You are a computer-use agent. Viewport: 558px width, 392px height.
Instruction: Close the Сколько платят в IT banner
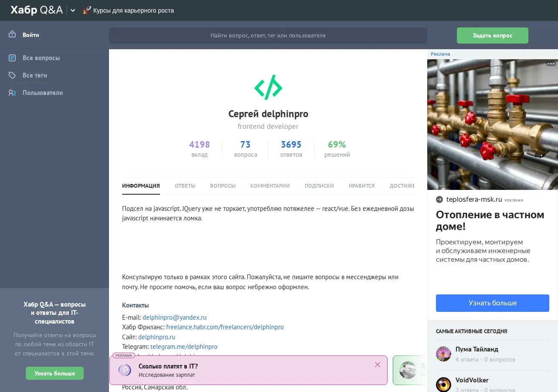(378, 365)
